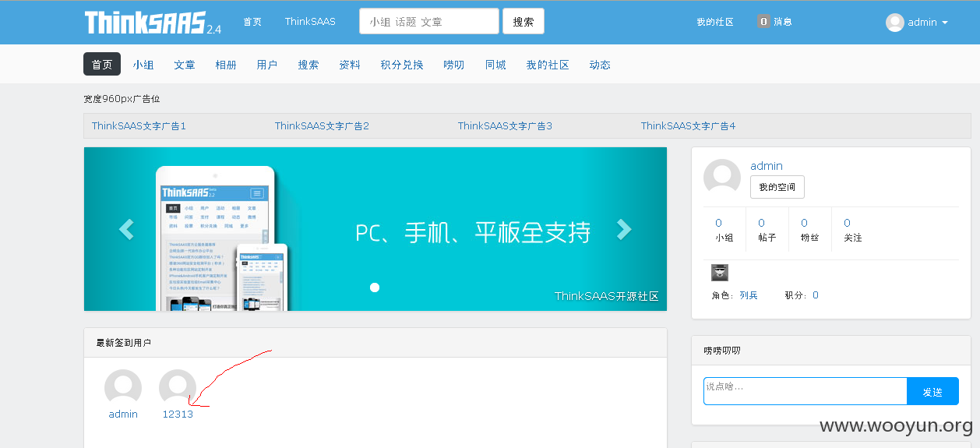Click the message count badge 0
The width and height of the screenshot is (980, 448).
click(763, 22)
